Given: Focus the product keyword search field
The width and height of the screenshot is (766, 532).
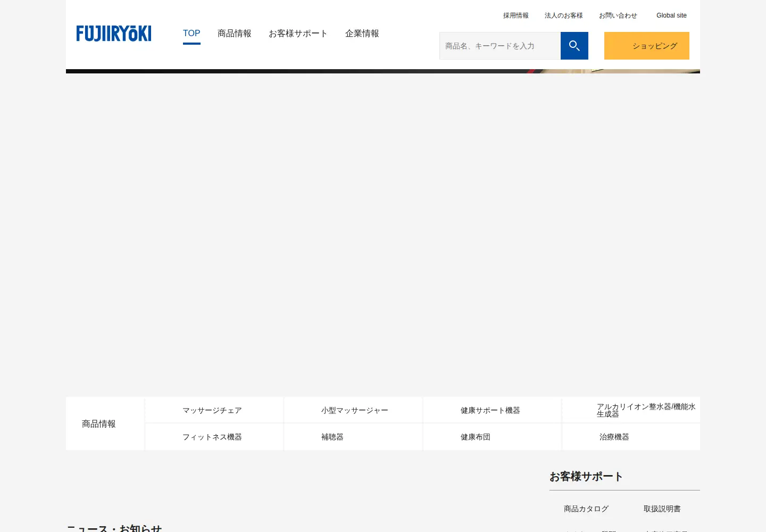Looking at the screenshot, I should 500,46.
